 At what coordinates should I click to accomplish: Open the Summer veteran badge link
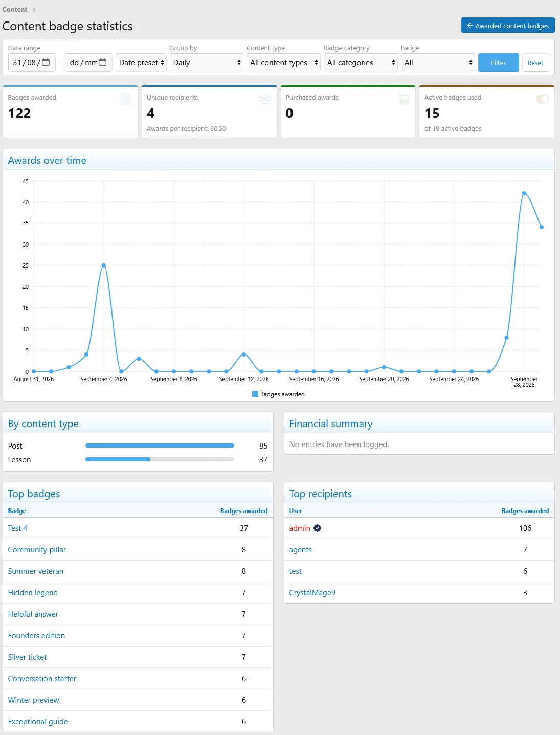coord(36,571)
